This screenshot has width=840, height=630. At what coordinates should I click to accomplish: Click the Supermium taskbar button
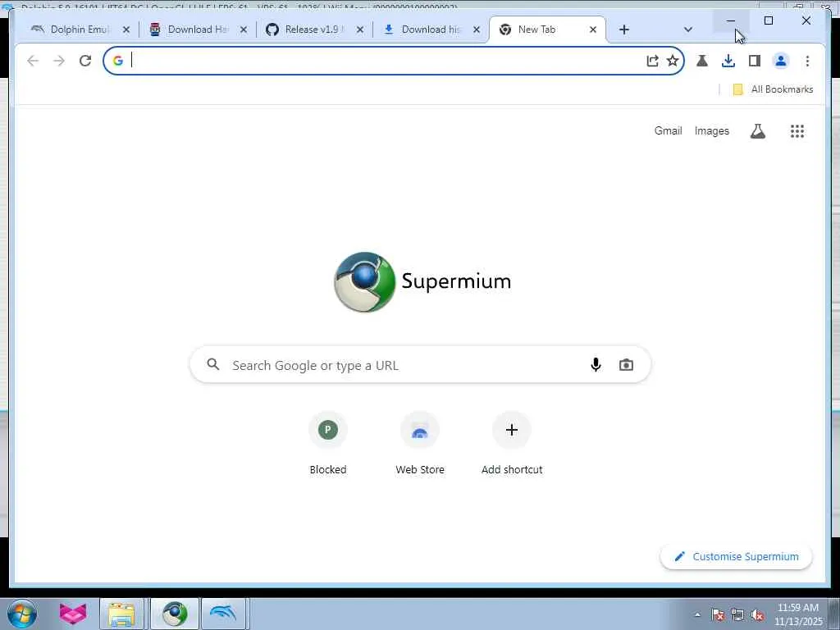click(x=175, y=614)
